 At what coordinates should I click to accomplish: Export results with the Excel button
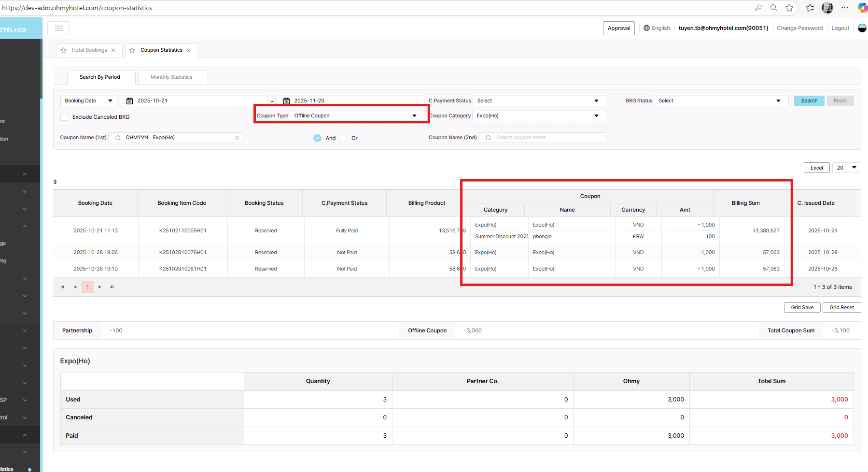pyautogui.click(x=816, y=168)
